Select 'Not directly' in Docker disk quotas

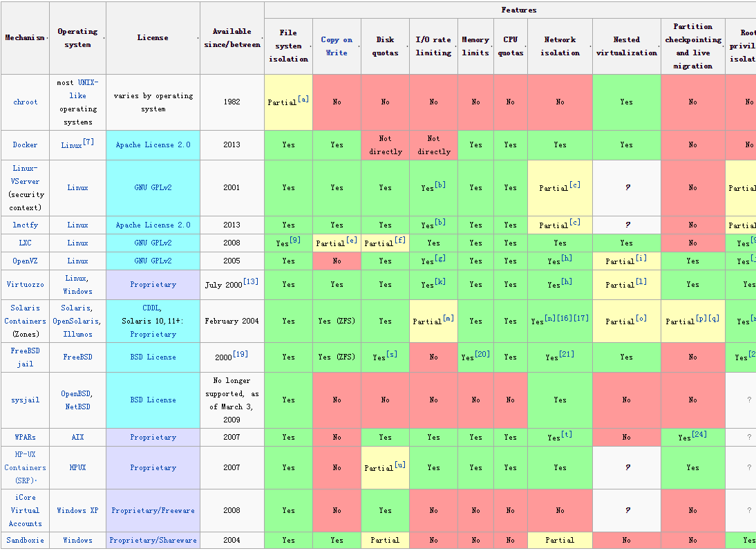tap(385, 145)
